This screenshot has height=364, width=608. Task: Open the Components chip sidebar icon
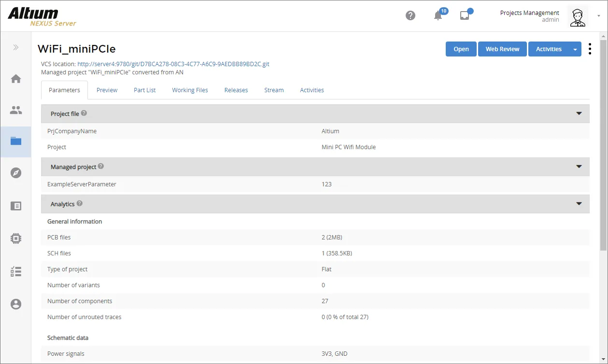pos(16,238)
